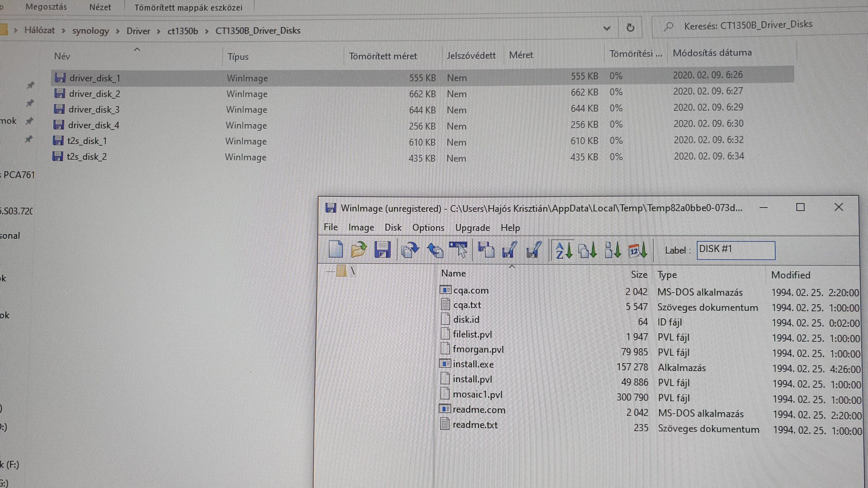The width and height of the screenshot is (868, 488).
Task: Click the New image icon in WinImage
Action: coord(335,250)
